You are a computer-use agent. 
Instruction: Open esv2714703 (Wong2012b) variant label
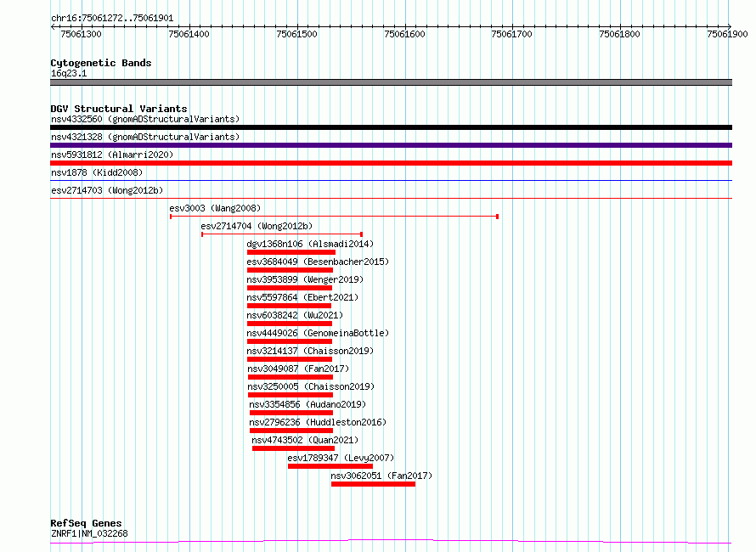pyautogui.click(x=107, y=190)
